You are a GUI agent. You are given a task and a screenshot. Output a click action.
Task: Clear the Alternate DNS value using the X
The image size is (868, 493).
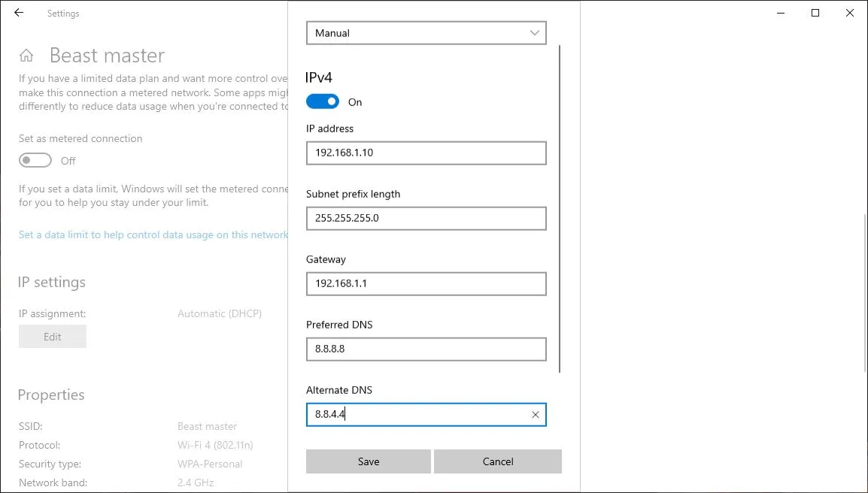click(x=536, y=414)
